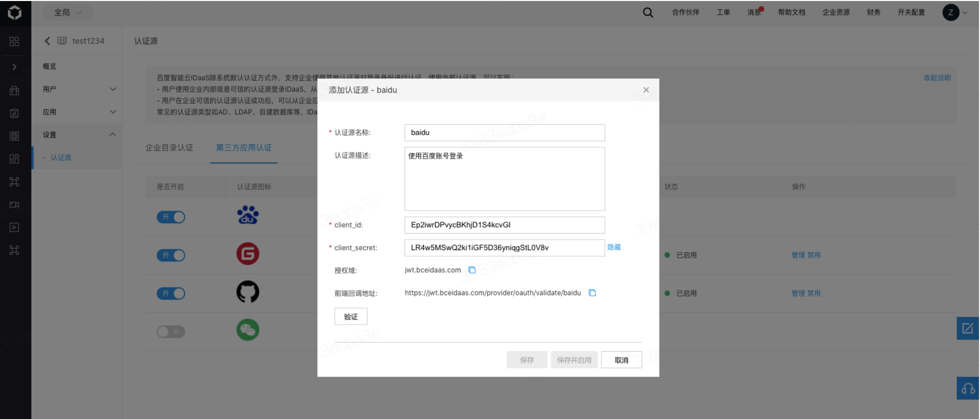Copy the 授权域 jwt.bceidaas.com value
The width and height of the screenshot is (980, 419).
(472, 270)
